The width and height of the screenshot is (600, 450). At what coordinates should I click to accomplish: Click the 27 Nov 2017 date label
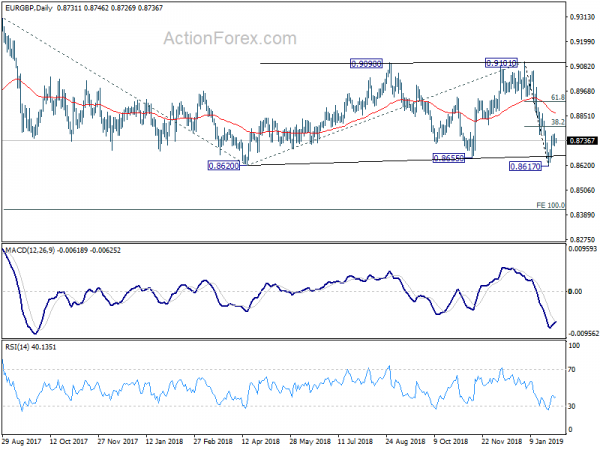click(117, 442)
